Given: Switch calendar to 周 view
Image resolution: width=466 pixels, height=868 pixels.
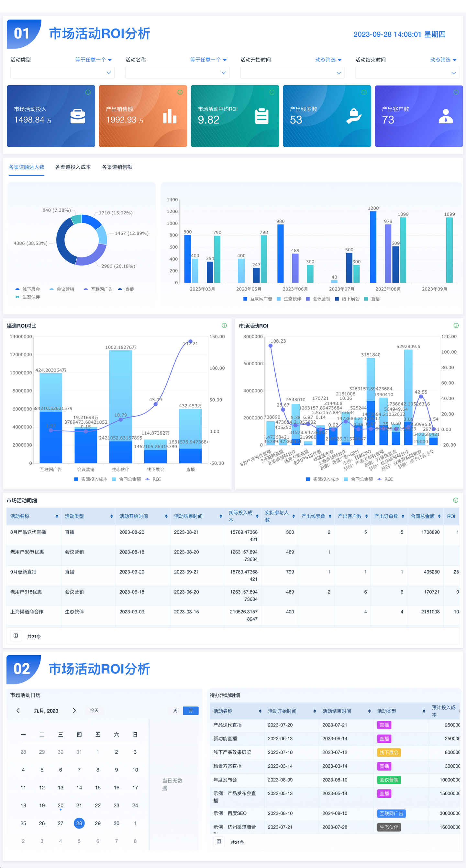Looking at the screenshot, I should coord(175,711).
